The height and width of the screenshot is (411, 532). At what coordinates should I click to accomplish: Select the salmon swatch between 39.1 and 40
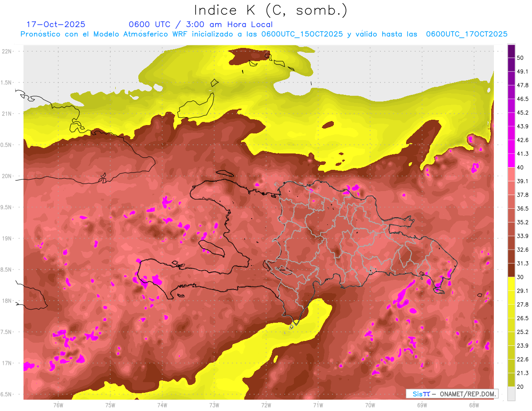point(511,174)
